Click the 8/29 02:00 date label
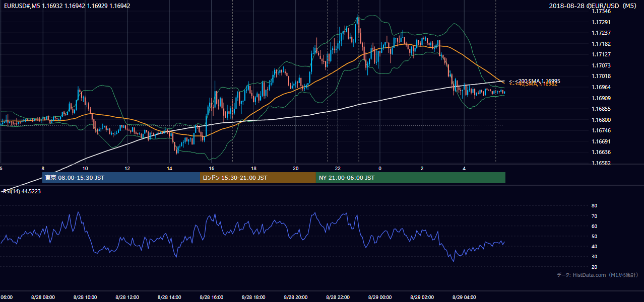The image size is (644, 302). (x=422, y=297)
